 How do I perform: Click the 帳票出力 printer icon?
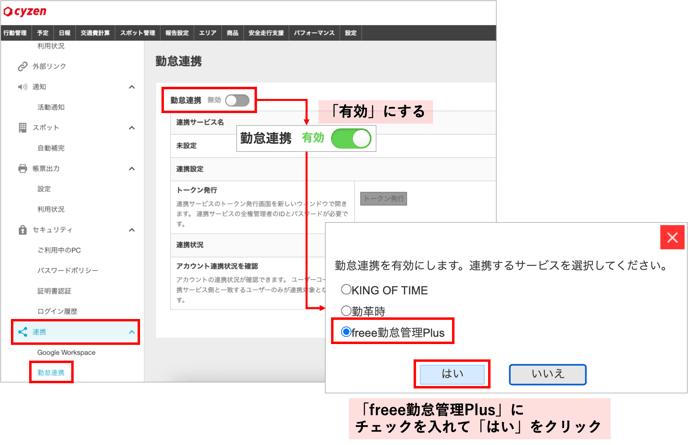22,169
